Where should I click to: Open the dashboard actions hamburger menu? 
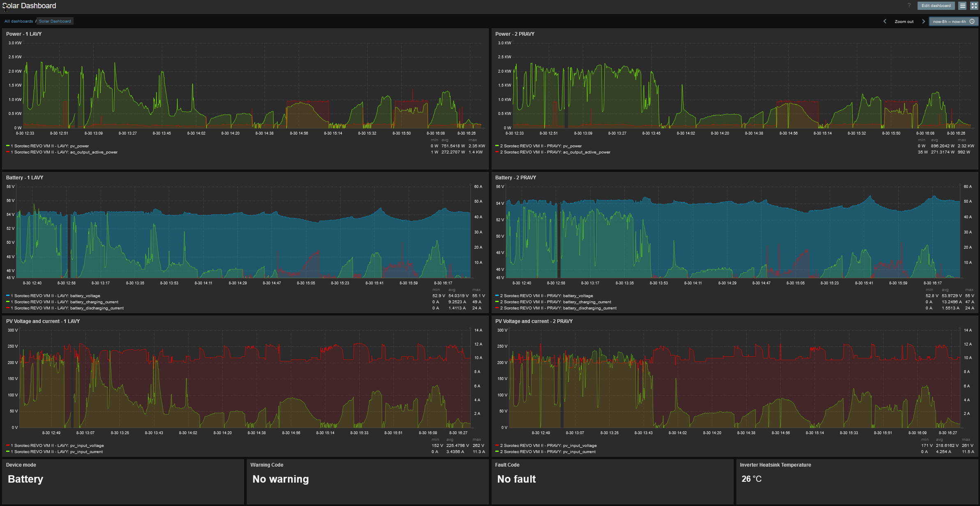click(x=963, y=6)
